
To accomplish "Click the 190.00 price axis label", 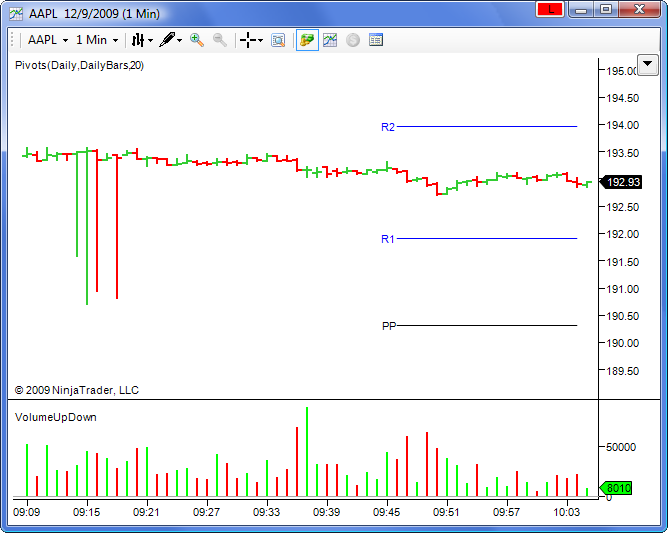I will pos(623,343).
